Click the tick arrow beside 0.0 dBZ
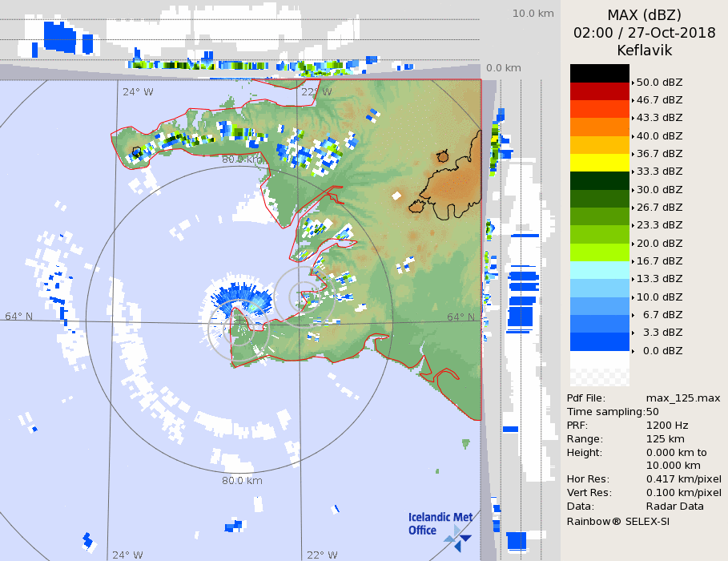Image resolution: width=728 pixels, height=561 pixels. point(633,351)
